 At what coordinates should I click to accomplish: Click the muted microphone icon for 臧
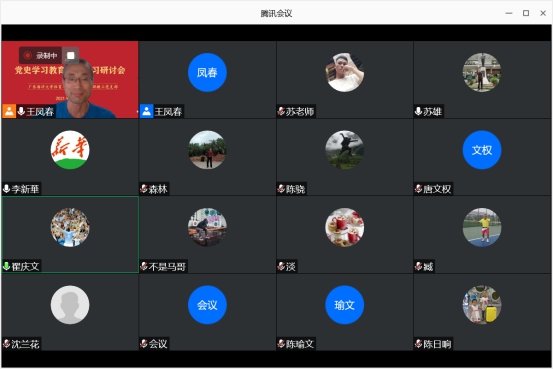click(418, 266)
